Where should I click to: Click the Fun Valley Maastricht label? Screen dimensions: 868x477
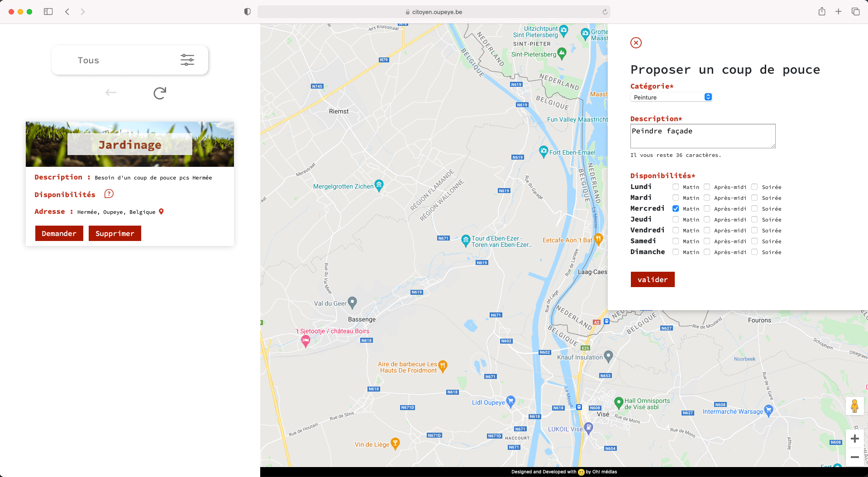tap(577, 119)
